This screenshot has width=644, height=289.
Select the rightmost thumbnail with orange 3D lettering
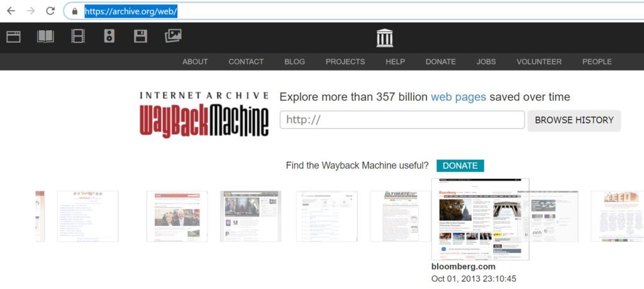point(618,216)
